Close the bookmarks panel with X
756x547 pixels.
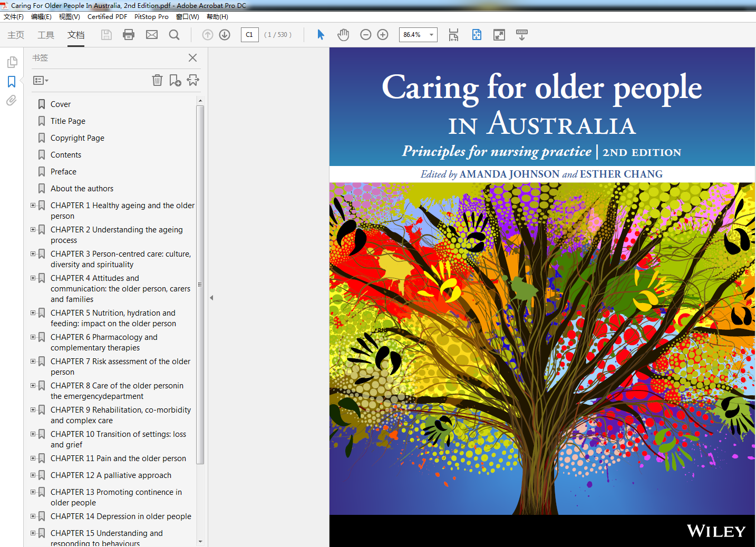tap(193, 58)
